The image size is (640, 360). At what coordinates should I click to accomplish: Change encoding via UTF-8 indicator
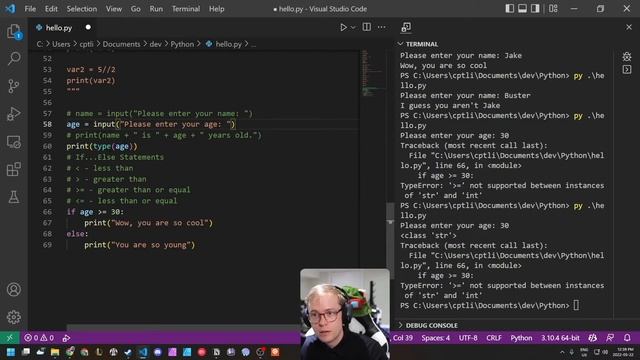[468, 338]
